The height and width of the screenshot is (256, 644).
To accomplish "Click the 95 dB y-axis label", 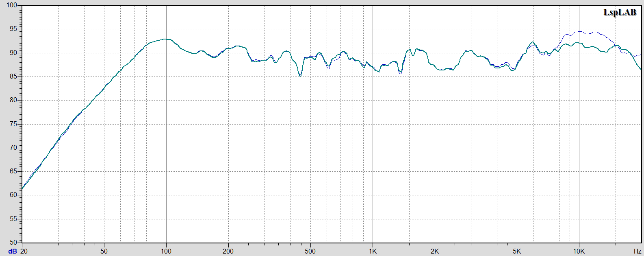I will 13,29.
